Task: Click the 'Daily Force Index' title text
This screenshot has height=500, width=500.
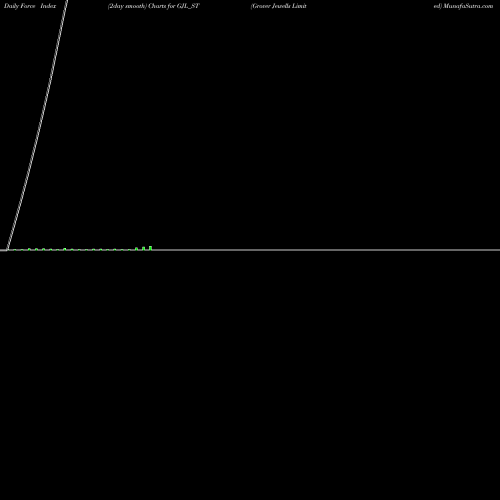Action: point(30,6)
